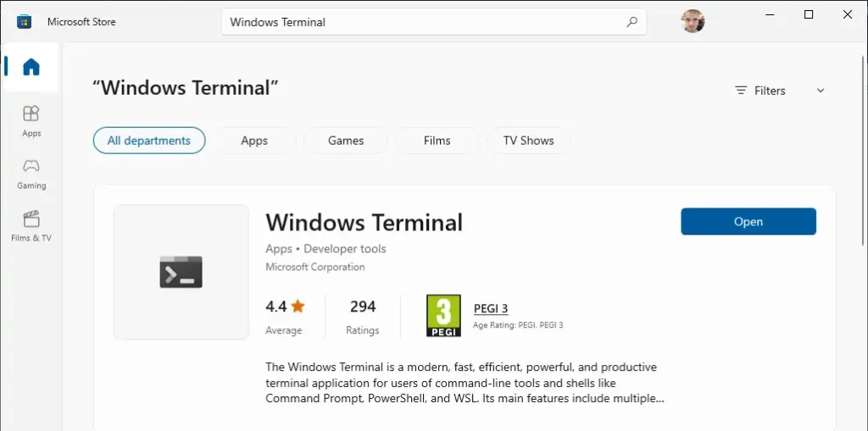Viewport: 868px width, 431px height.
Task: Click the vertical scrollbar thumb
Action: (x=864, y=149)
